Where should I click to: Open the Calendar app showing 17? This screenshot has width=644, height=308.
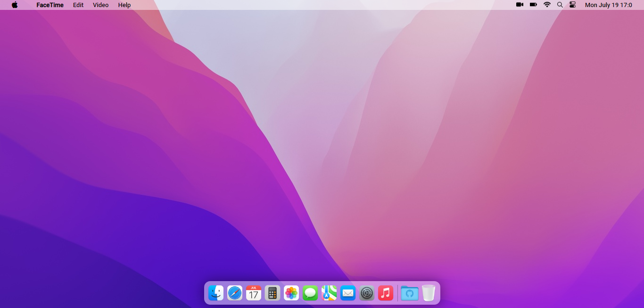click(x=254, y=293)
